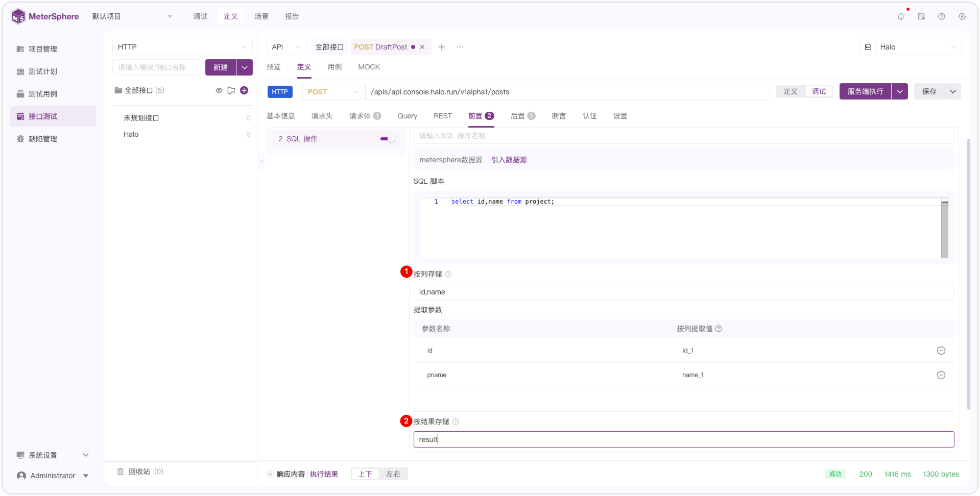Click the 引入数据源 link

(509, 160)
